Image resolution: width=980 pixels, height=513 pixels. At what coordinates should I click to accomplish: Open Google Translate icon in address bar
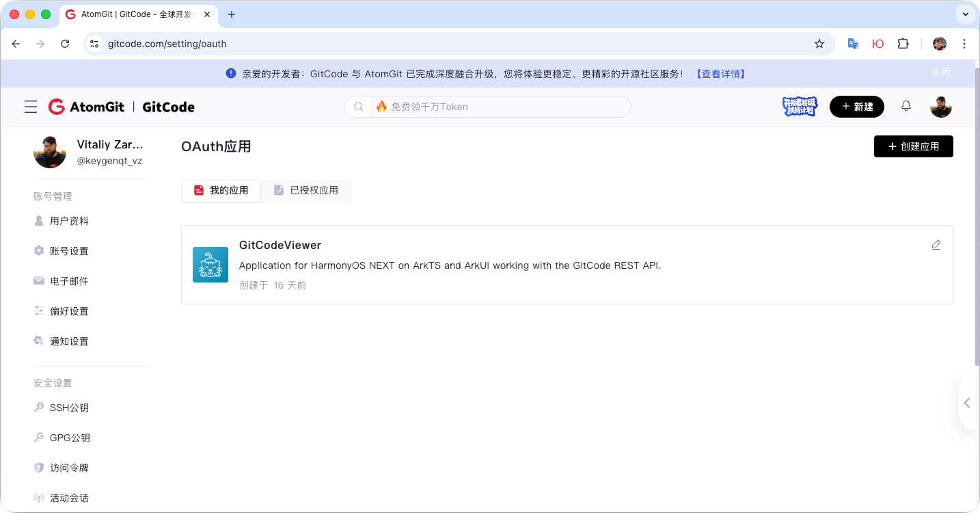[x=853, y=44]
